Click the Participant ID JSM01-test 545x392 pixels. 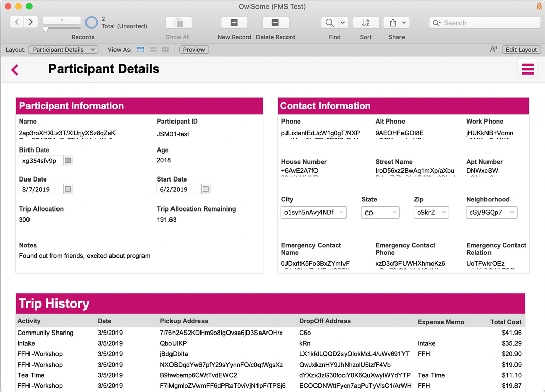coord(173,134)
